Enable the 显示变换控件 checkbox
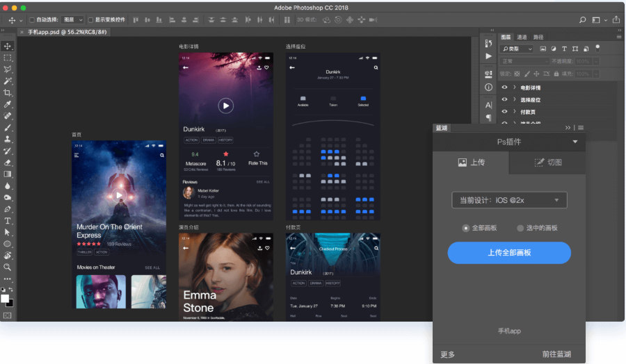 [x=90, y=19]
